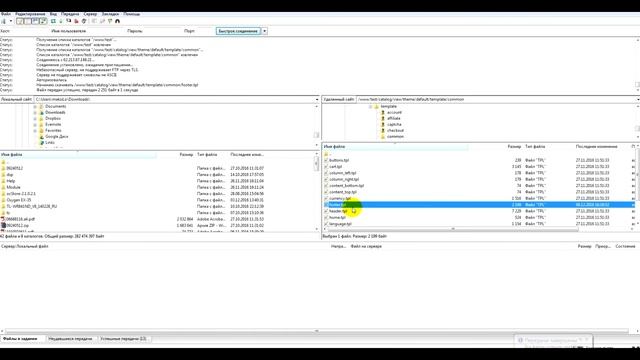Screen dimensions: 640x360
Task: Click the currency.tpl file icon
Action: point(326,198)
